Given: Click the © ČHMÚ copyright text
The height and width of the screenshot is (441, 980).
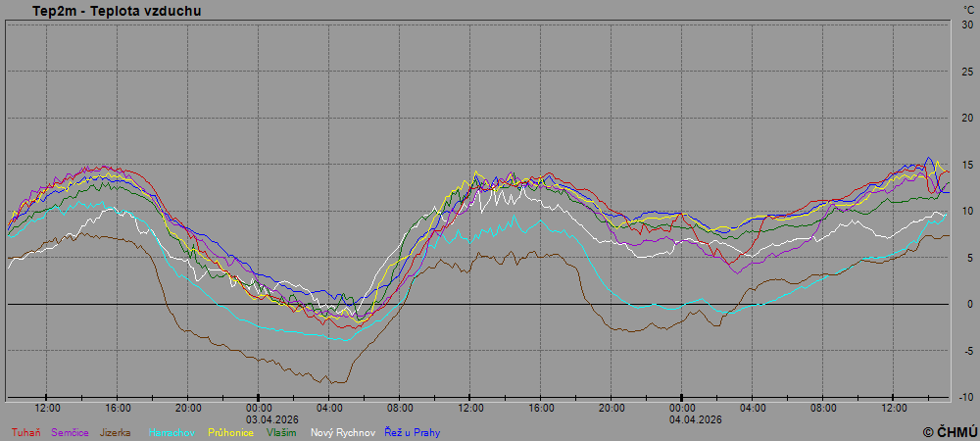Looking at the screenshot, I should pyautogui.click(x=949, y=431).
